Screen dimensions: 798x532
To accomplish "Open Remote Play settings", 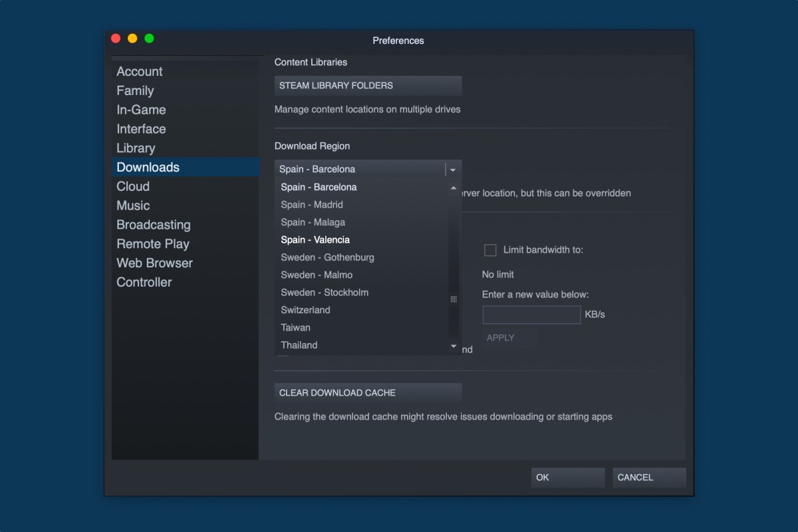I will point(185,244).
